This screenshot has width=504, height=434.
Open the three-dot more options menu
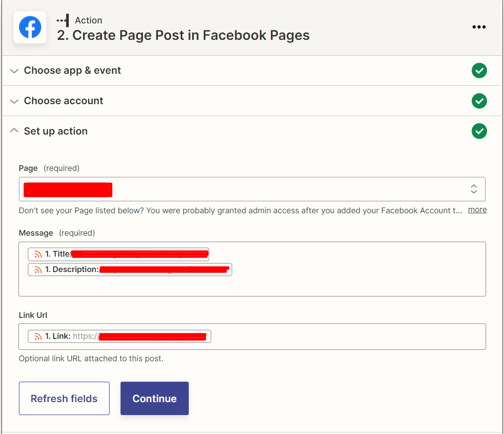coord(479,27)
